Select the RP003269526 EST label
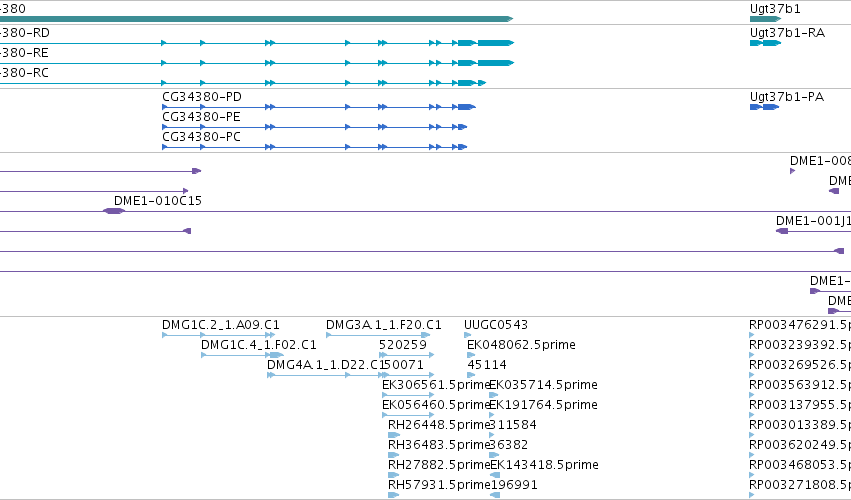 click(800, 365)
